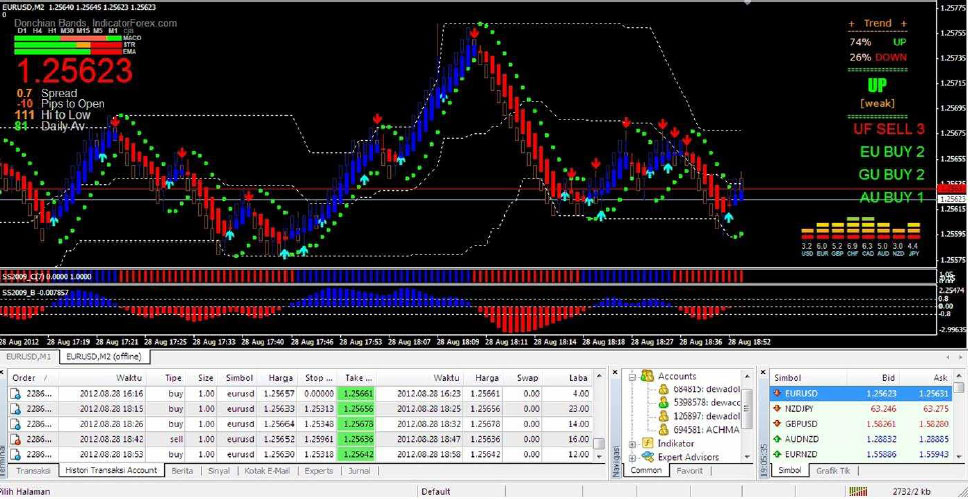Click the green take profit cell 1.25661
This screenshot has width=970, height=499.
[356, 393]
